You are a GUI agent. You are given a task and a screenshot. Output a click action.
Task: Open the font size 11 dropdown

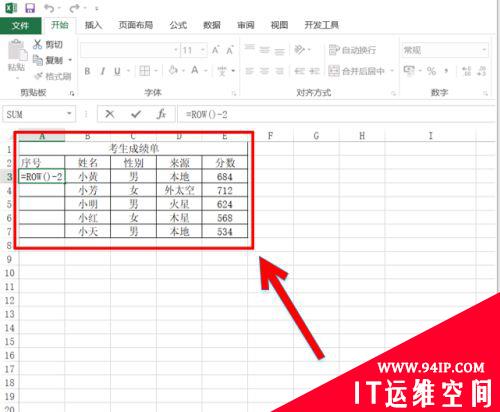click(x=202, y=50)
